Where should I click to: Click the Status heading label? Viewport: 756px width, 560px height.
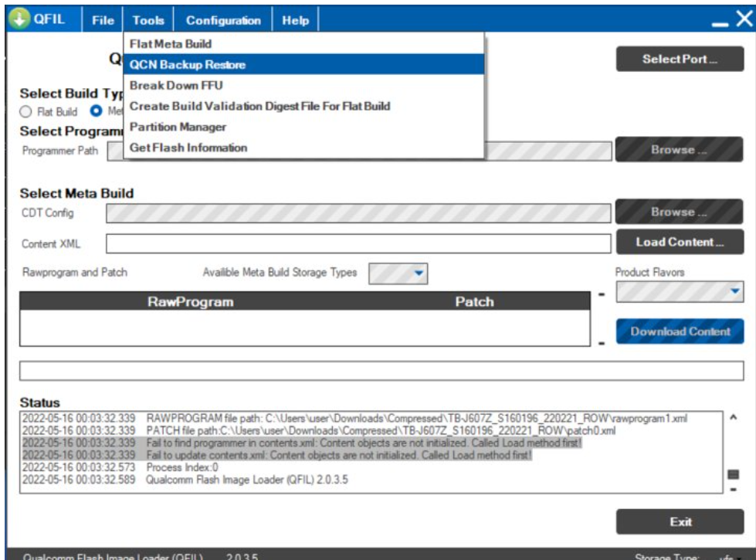pos(40,402)
